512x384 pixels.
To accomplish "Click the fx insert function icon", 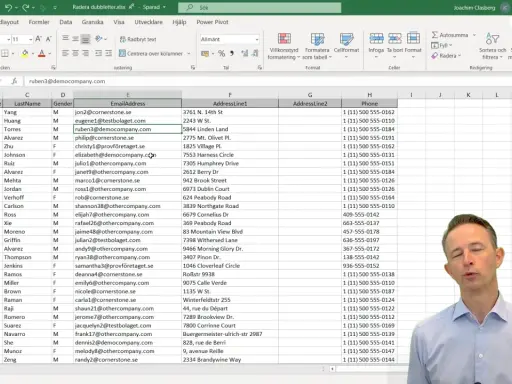I will coord(14,81).
